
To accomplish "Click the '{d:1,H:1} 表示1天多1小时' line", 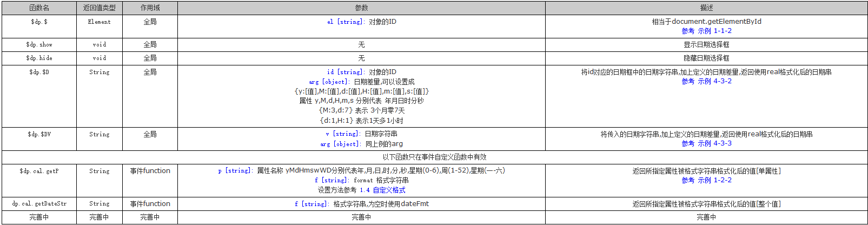I will point(361,121).
